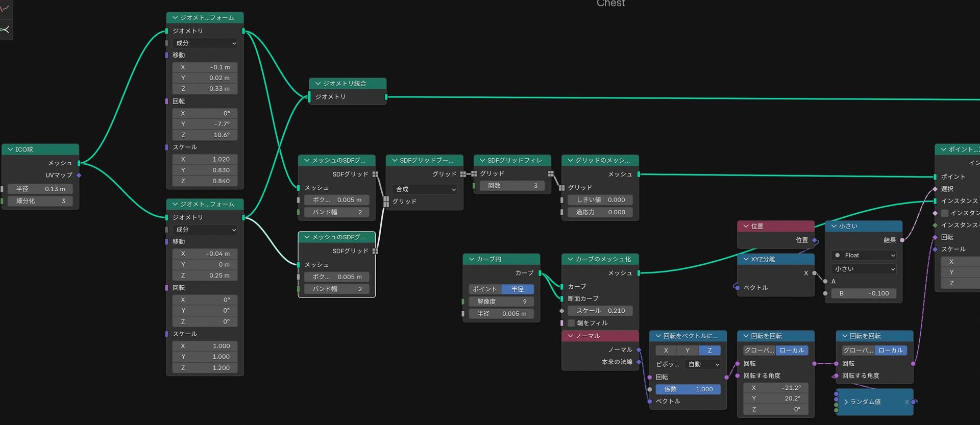This screenshot has width=980, height=425.
Task: Click the 係数 slider in 回転をベクトルに
Action: [x=688, y=389]
